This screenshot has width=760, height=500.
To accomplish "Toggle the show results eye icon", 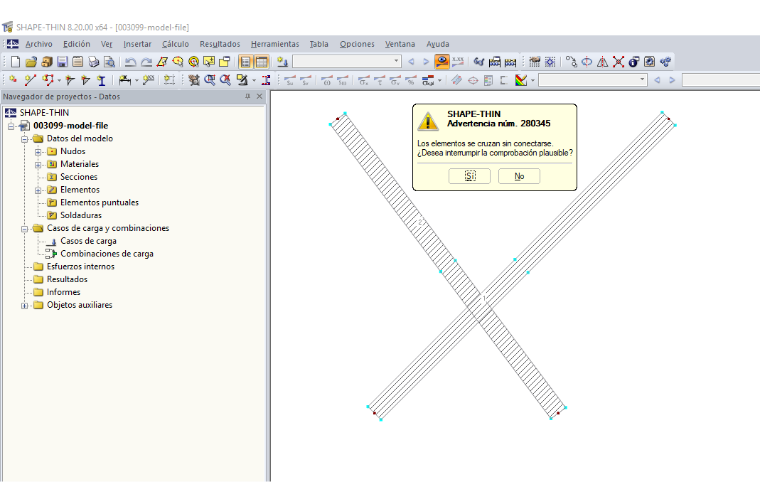I will [x=442, y=62].
